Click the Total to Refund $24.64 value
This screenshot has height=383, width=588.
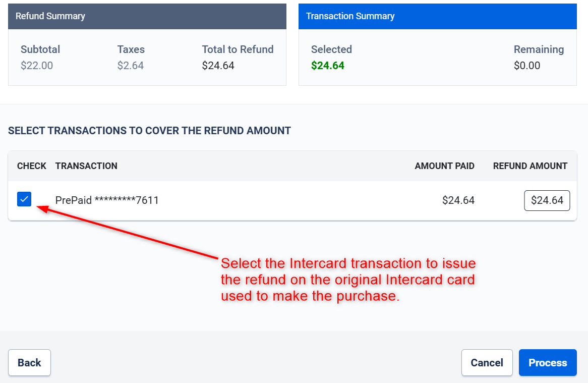coord(218,66)
